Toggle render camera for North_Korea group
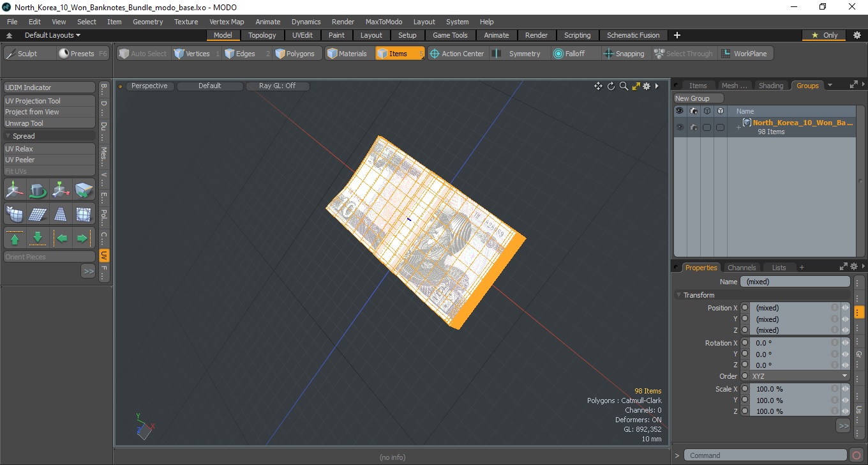 click(x=693, y=127)
